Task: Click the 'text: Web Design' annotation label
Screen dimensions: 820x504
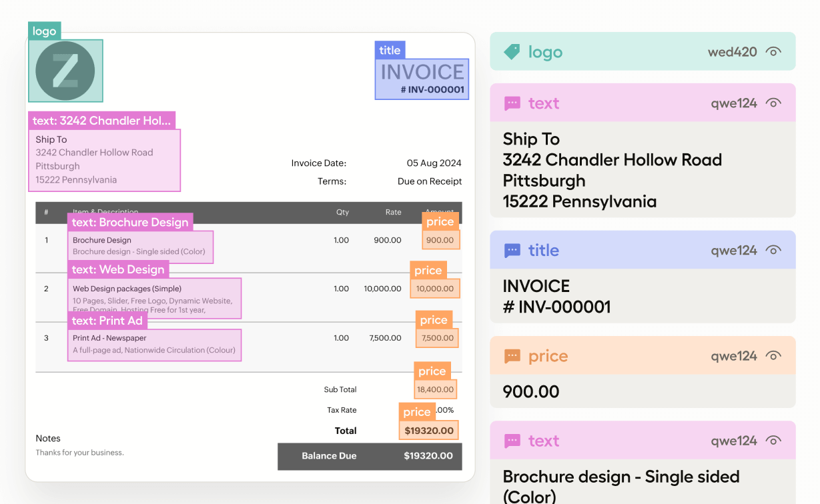Action: coord(118,269)
